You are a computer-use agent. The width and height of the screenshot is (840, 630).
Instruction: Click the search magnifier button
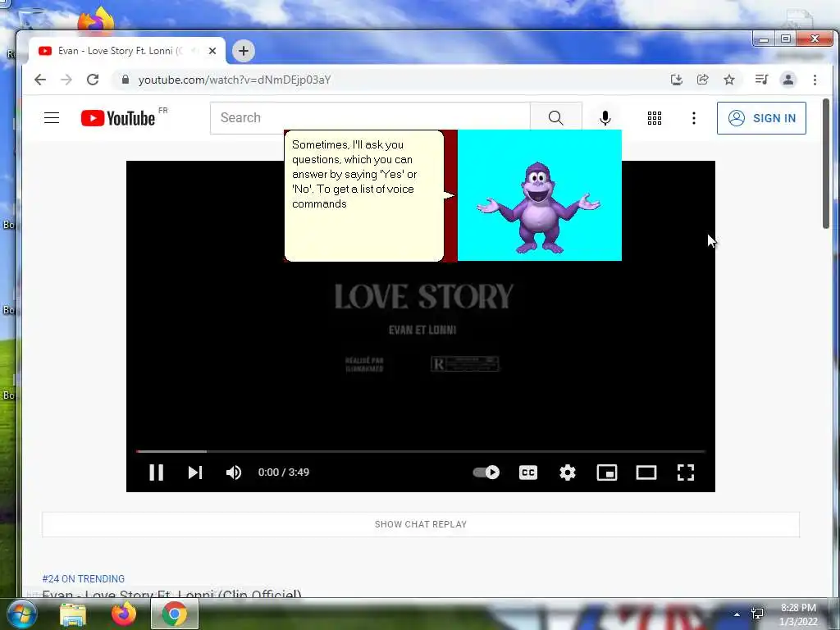(556, 118)
